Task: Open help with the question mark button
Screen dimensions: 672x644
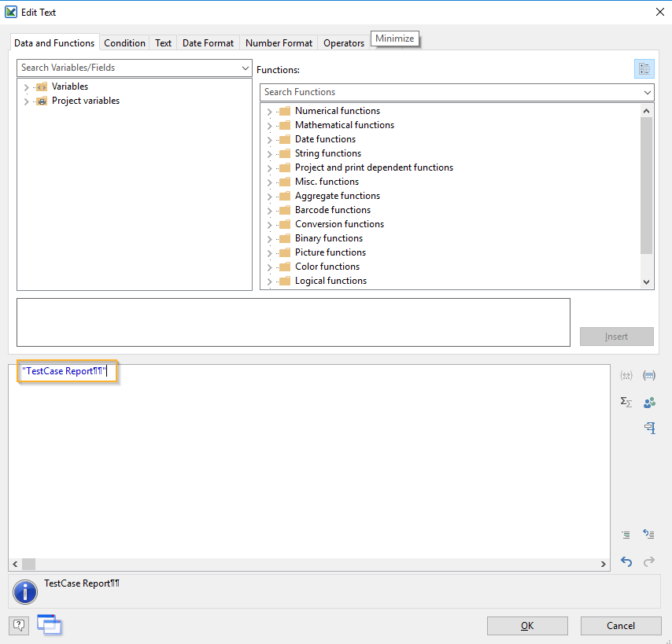Action: 19,626
